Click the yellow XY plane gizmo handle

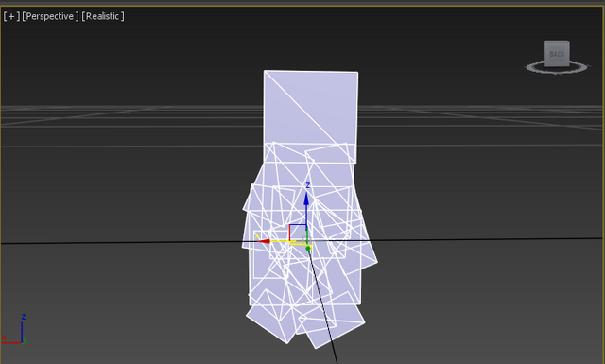click(x=299, y=242)
